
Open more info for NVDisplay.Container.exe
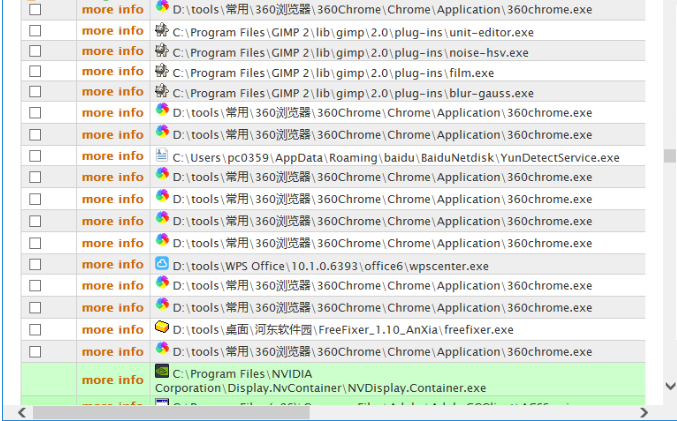click(x=113, y=380)
